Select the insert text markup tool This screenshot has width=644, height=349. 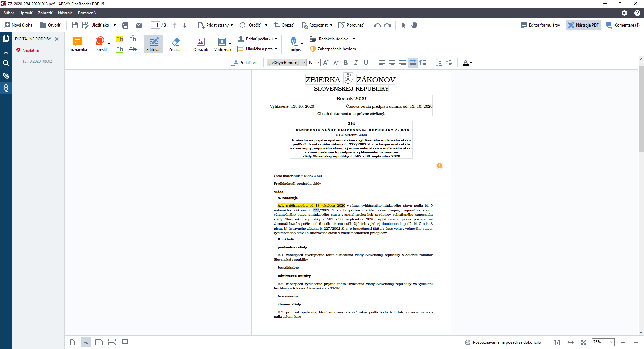click(133, 39)
